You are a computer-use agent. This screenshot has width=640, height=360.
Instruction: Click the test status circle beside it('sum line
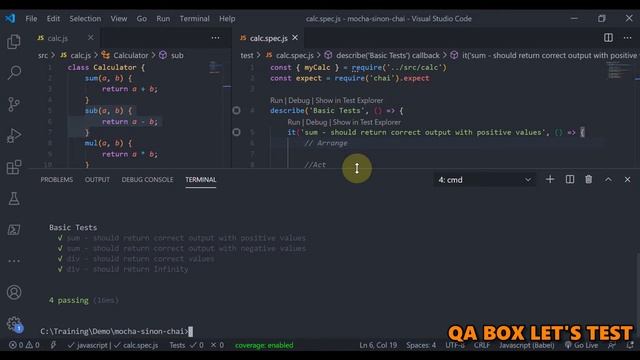tap(236, 132)
